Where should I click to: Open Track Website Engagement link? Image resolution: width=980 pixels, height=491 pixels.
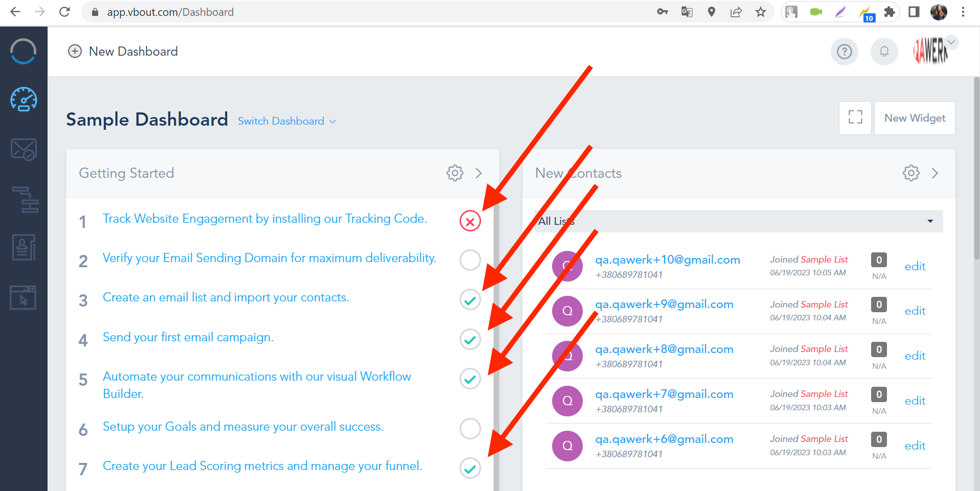pyautogui.click(x=265, y=219)
